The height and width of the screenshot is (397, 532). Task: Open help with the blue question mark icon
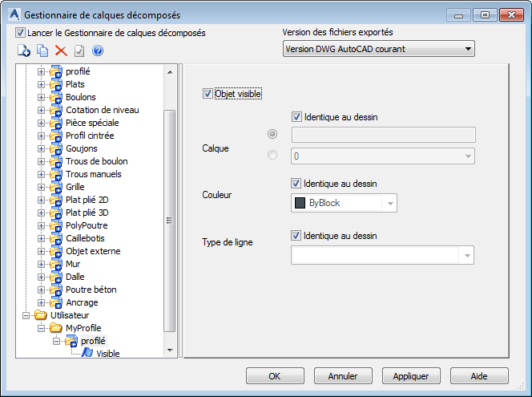coord(98,51)
